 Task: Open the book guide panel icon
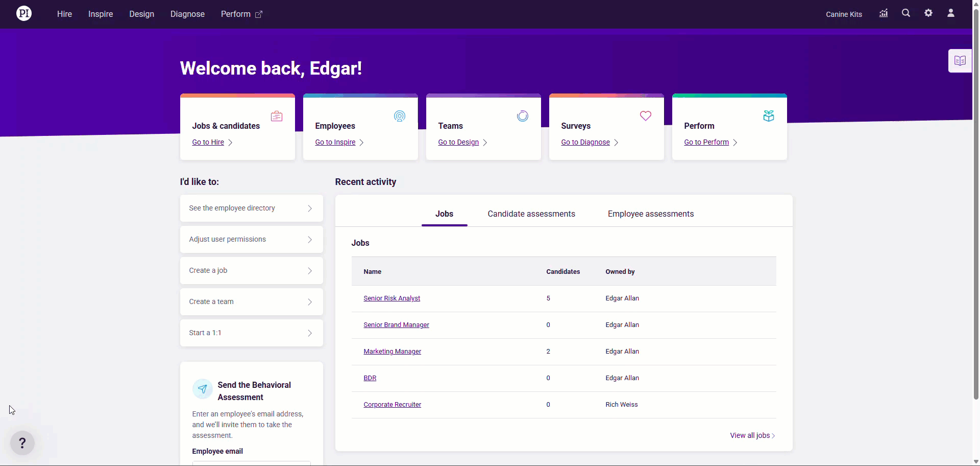click(x=960, y=61)
